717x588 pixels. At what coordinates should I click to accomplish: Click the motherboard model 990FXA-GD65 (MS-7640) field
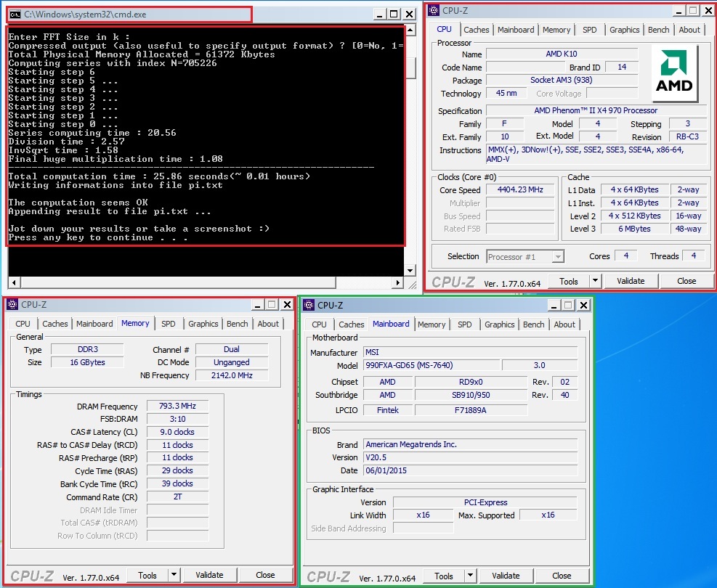[432, 365]
